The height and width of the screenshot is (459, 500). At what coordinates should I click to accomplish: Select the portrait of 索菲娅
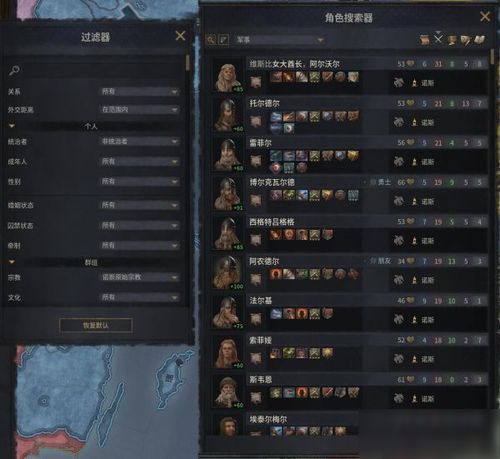(228, 351)
